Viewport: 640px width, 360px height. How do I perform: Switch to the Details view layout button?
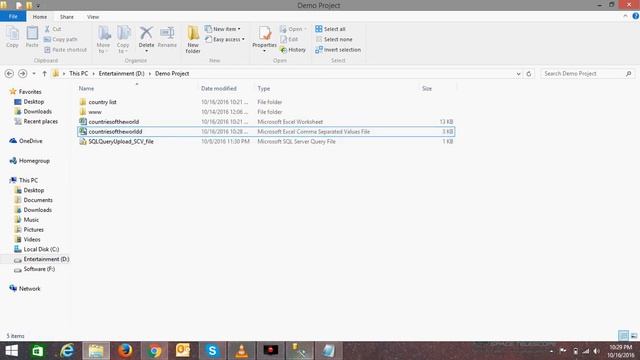(624, 336)
